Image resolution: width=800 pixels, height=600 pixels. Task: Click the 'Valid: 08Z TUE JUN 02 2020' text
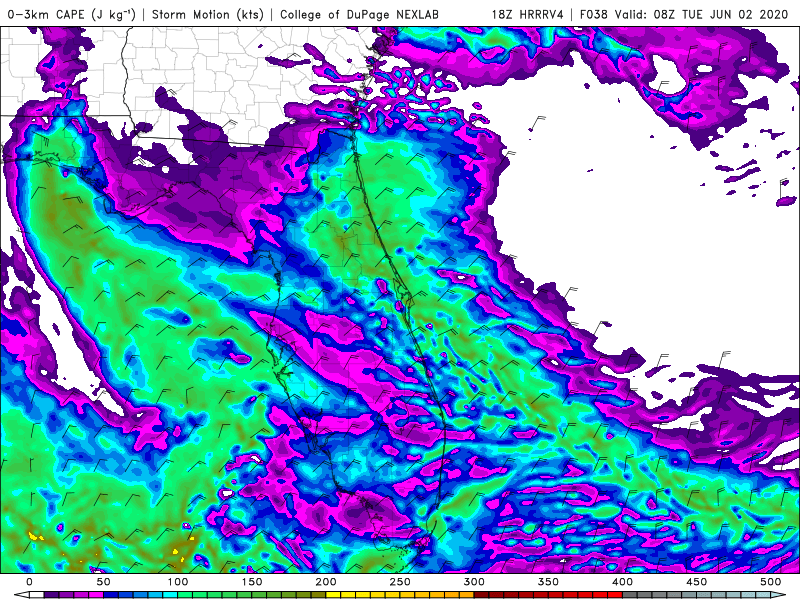click(x=702, y=14)
